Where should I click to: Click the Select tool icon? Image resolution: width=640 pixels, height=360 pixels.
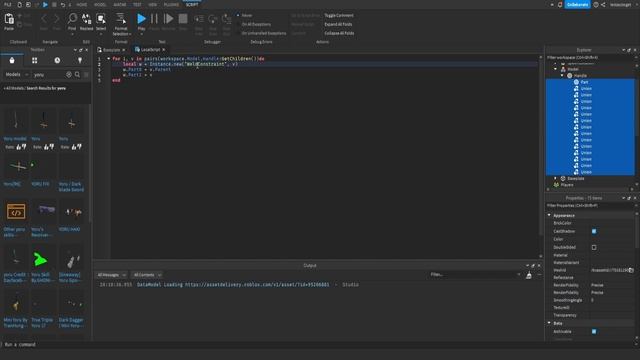pyautogui.click(x=101, y=19)
